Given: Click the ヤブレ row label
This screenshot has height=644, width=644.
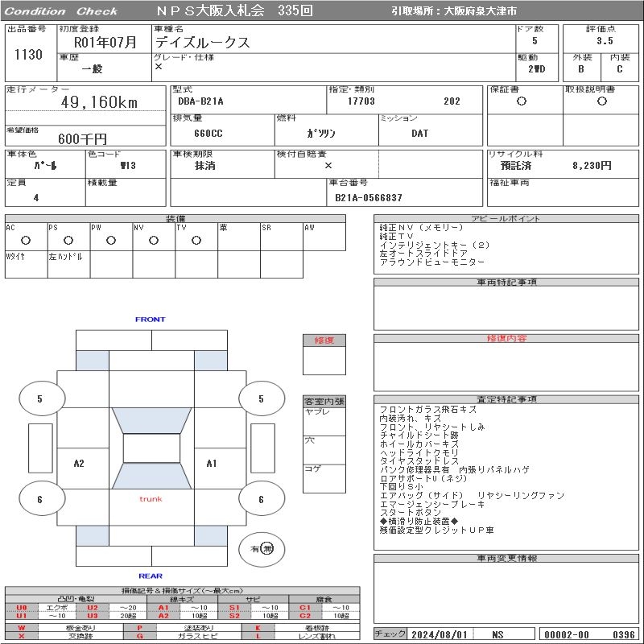Looking at the screenshot, I should 317,411.
